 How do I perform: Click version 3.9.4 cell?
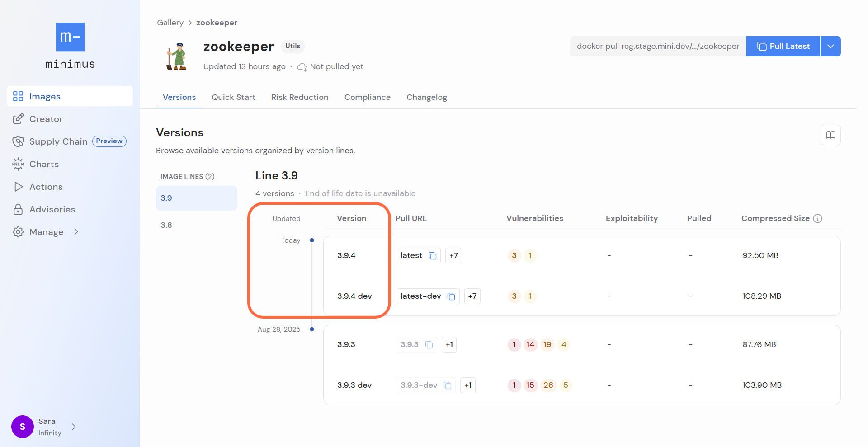(x=346, y=255)
